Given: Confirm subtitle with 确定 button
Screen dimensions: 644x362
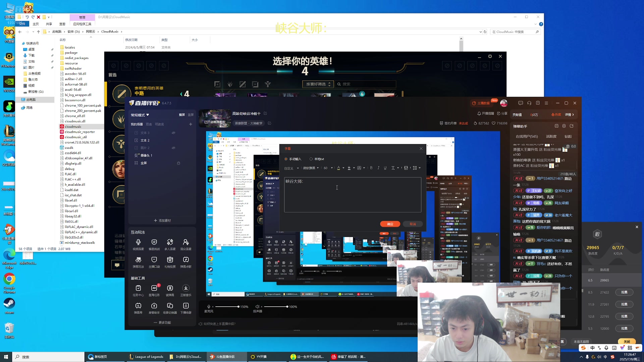Looking at the screenshot, I should (x=390, y=224).
